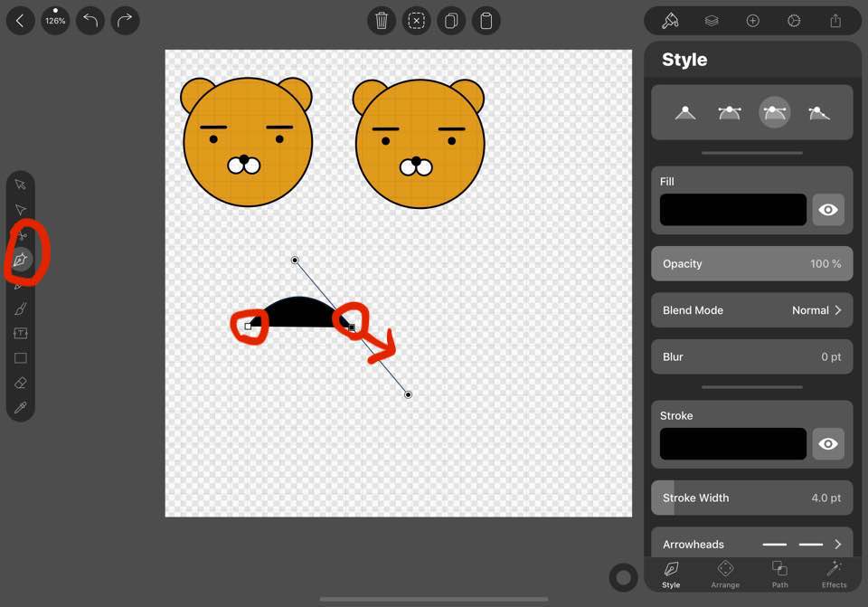Adjust the Stroke Width 4.0 pt slider
Viewport: 868px width, 607px height.
click(751, 498)
